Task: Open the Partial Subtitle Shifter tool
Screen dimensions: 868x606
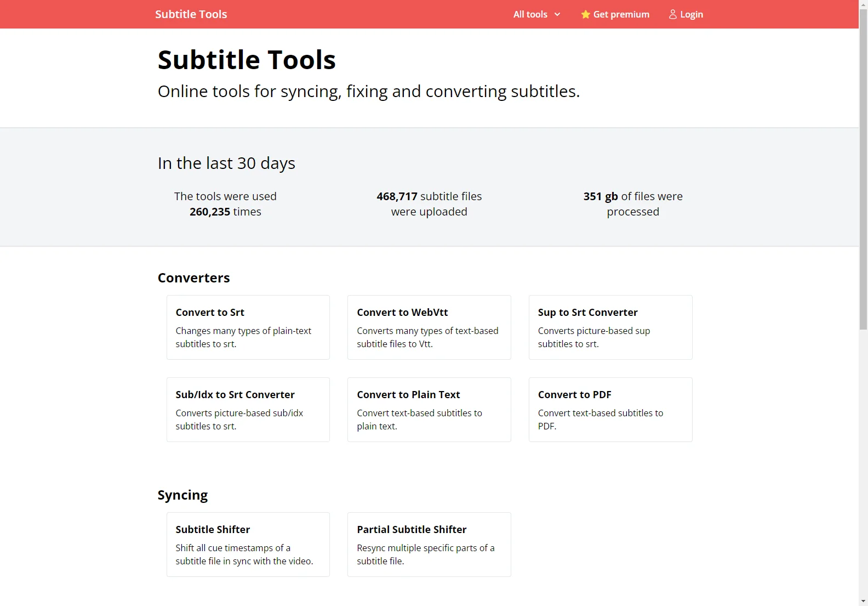Action: pyautogui.click(x=429, y=545)
